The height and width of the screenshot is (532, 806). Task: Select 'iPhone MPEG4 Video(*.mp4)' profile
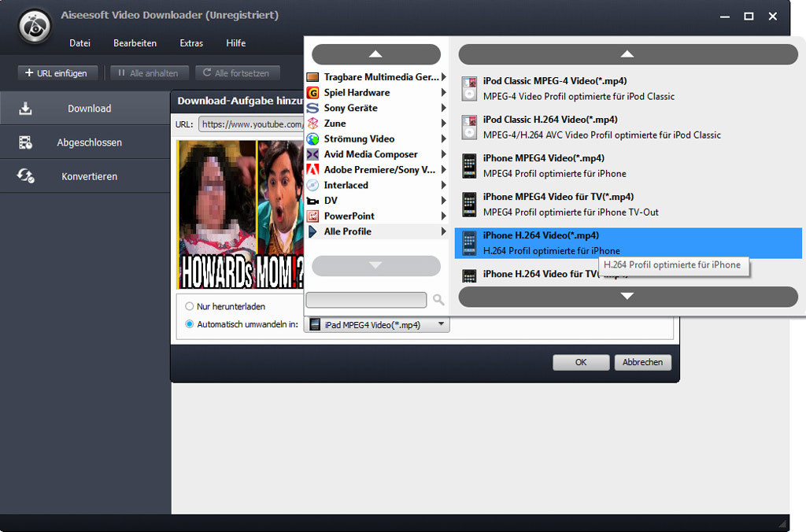click(x=628, y=165)
